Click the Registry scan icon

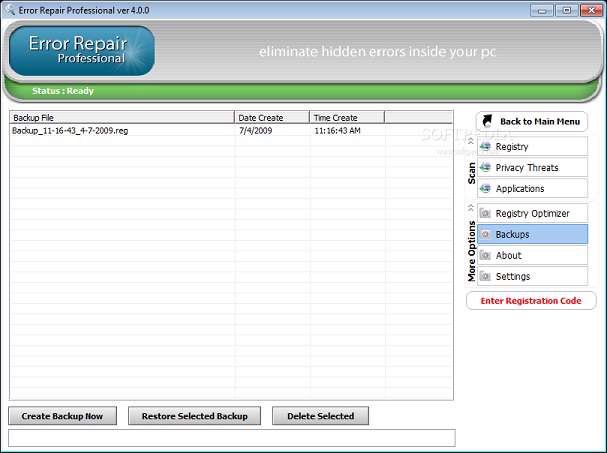[x=485, y=146]
